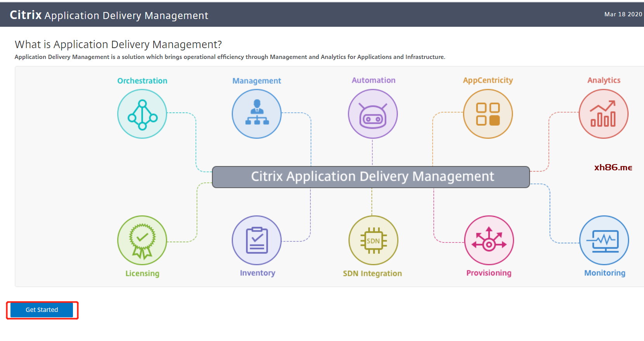Click the Citrix Application Delivery Management header title
Image resolution: width=644 pixels, height=341 pixels.
pyautogui.click(x=109, y=15)
